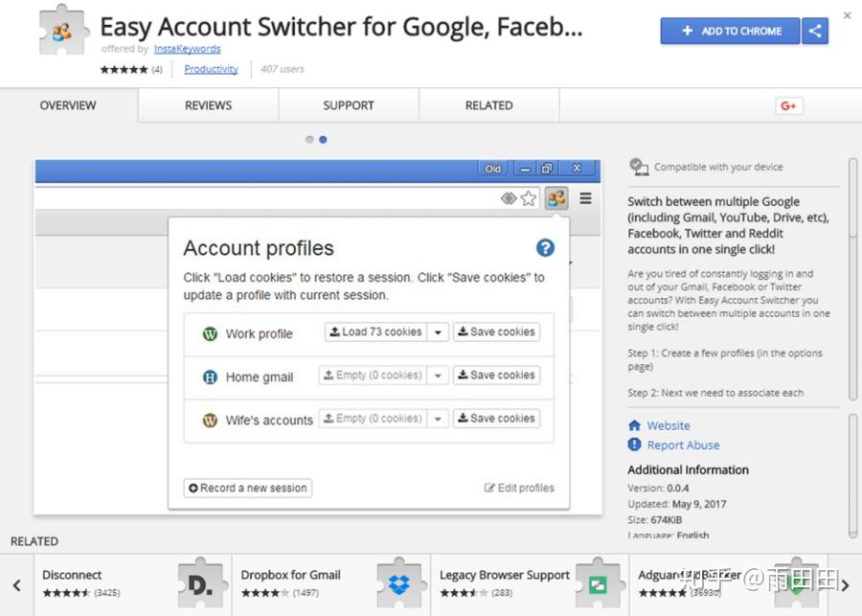
Task: Expand Wife's accounts cookies dropdown arrow
Action: pyautogui.click(x=438, y=419)
